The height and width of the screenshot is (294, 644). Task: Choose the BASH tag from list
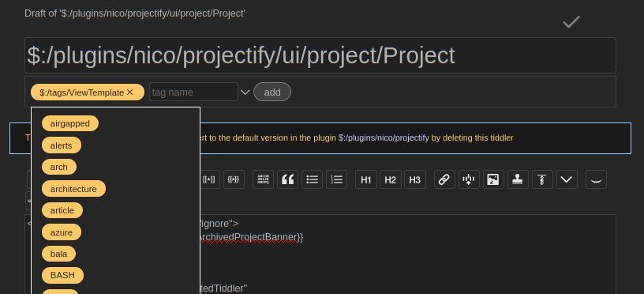click(x=62, y=276)
